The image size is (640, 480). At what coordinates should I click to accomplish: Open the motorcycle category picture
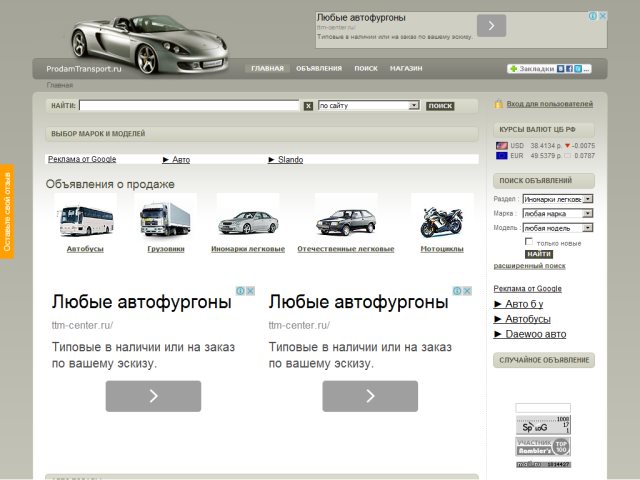coord(442,222)
